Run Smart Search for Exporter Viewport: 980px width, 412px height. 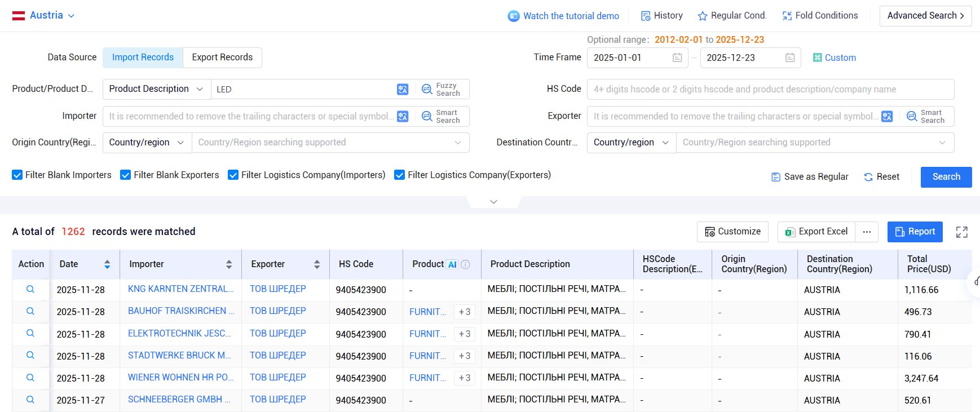coord(926,116)
